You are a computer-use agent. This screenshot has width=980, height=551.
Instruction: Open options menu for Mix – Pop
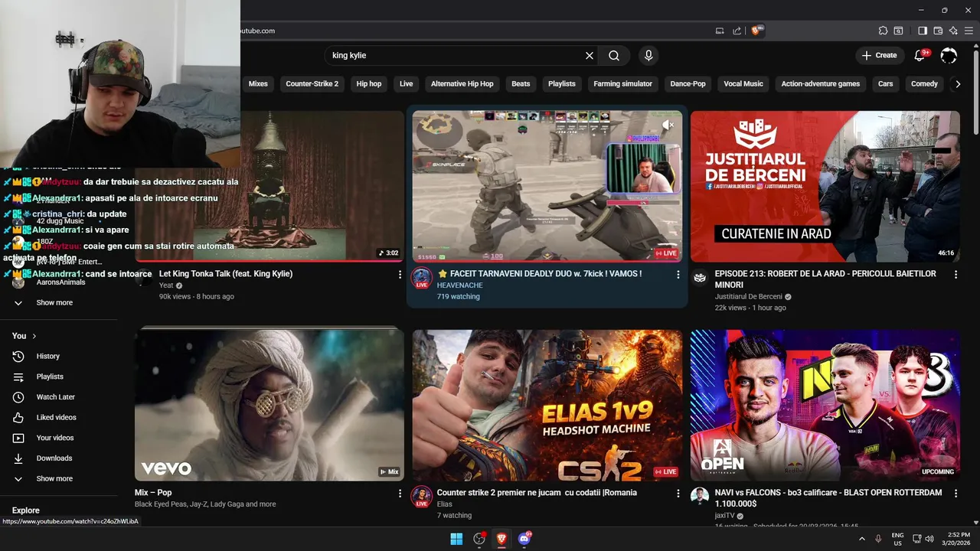tap(400, 494)
